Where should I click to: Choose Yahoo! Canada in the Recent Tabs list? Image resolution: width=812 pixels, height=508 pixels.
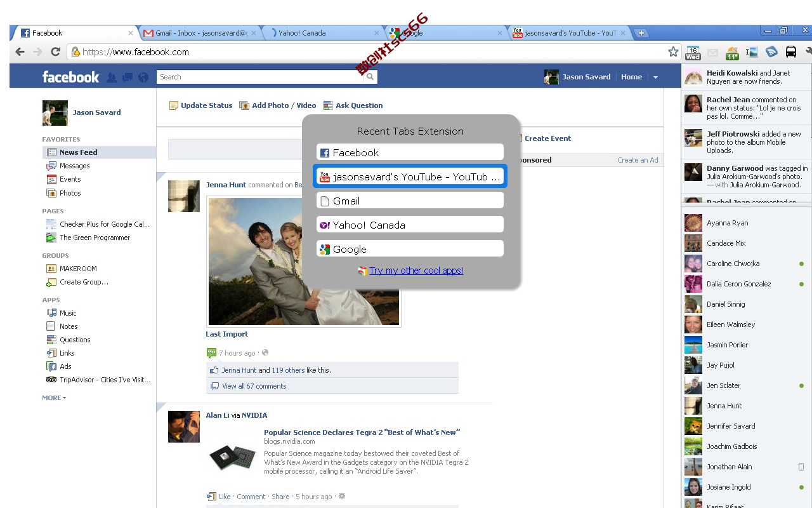click(x=410, y=225)
